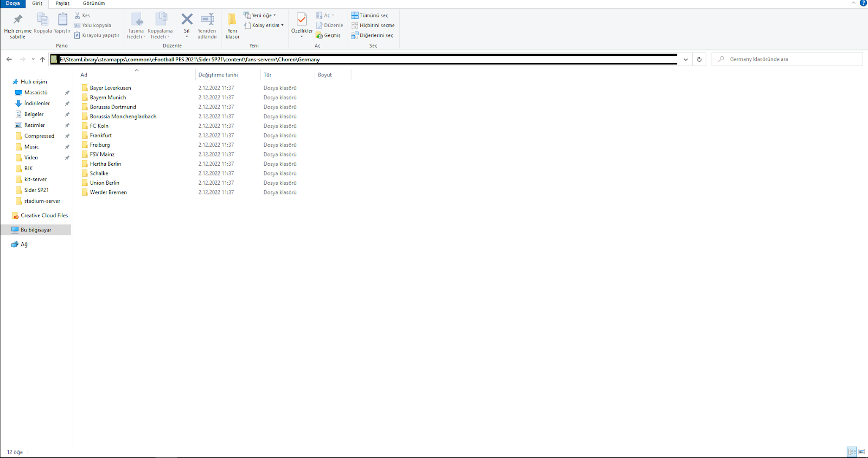Switch to the Görünüm ribbon tab
This screenshot has width=868, height=458.
pyautogui.click(x=94, y=4)
